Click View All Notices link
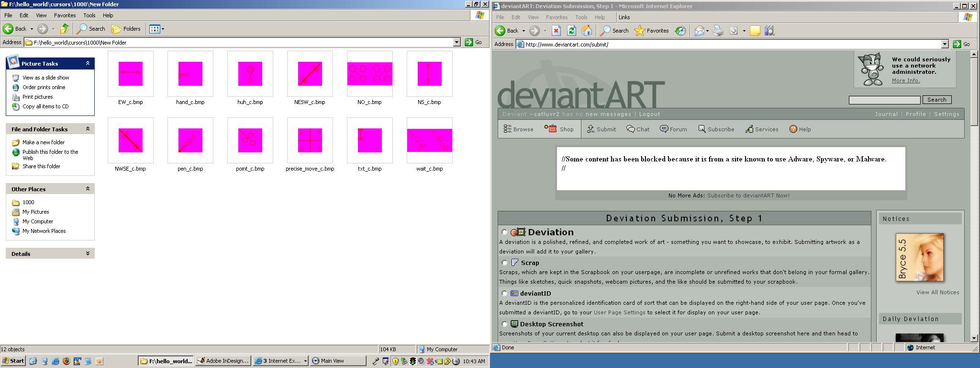The width and height of the screenshot is (980, 368). (x=938, y=292)
